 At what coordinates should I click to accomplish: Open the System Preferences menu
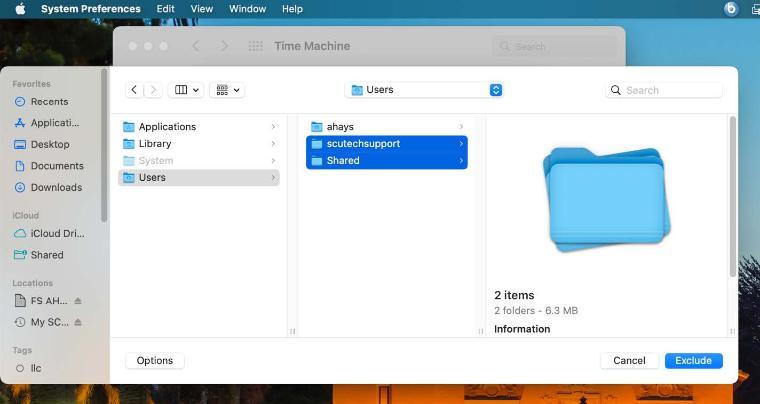pos(91,9)
